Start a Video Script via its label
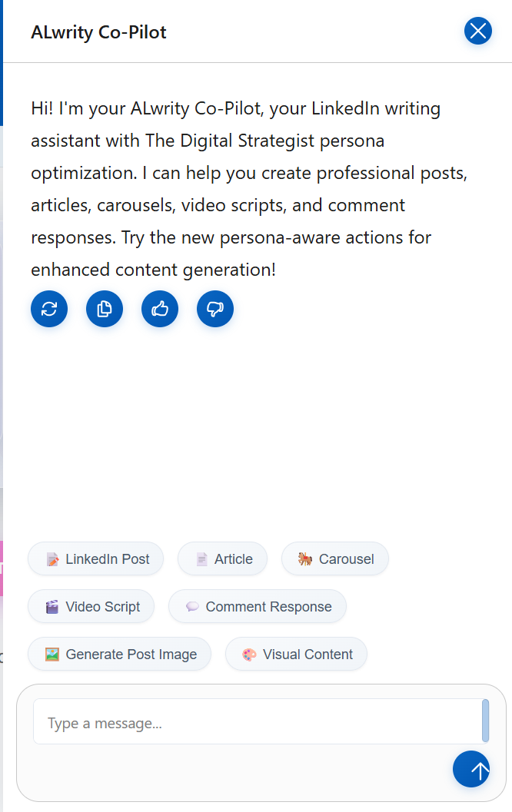Screen dimensions: 512x812 (102, 607)
